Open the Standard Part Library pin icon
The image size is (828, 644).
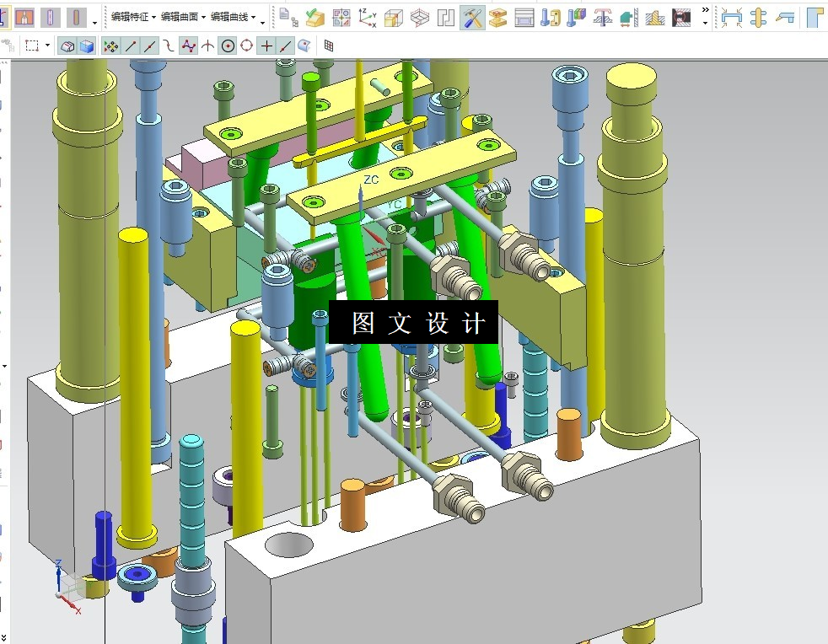pos(551,18)
